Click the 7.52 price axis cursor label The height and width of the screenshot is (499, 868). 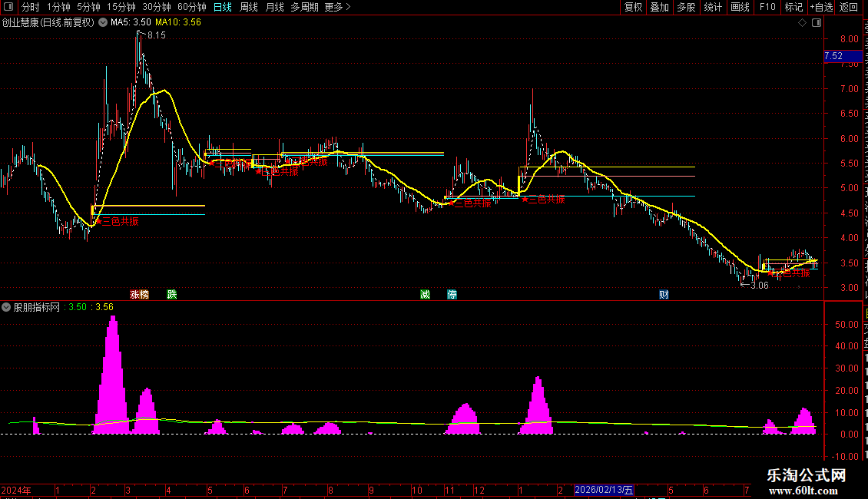[843, 56]
